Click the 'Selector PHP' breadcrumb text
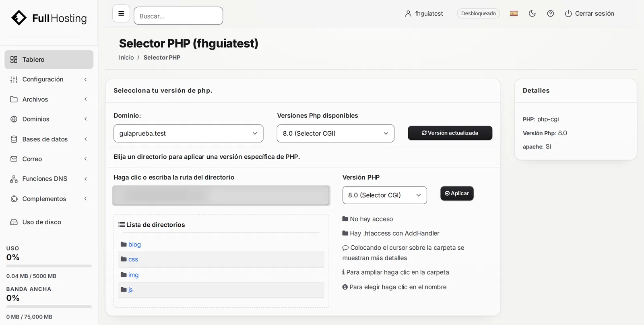This screenshot has width=644, height=325. (x=162, y=58)
